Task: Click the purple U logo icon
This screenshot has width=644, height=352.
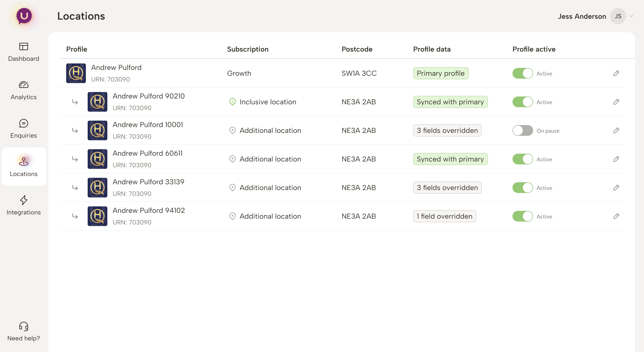Action: click(24, 16)
